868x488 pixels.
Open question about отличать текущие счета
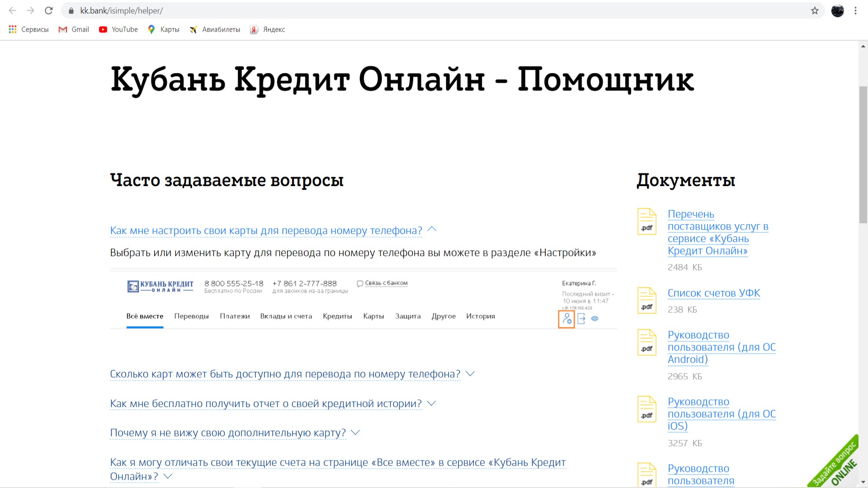pos(338,469)
